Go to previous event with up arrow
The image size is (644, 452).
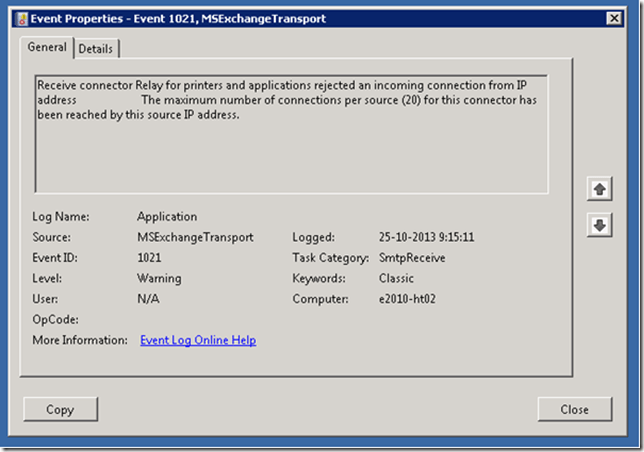pos(598,187)
